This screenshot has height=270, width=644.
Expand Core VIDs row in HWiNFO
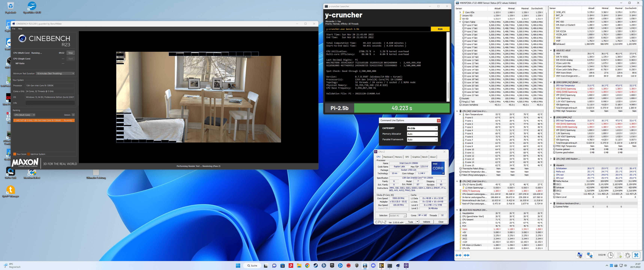(460, 12)
